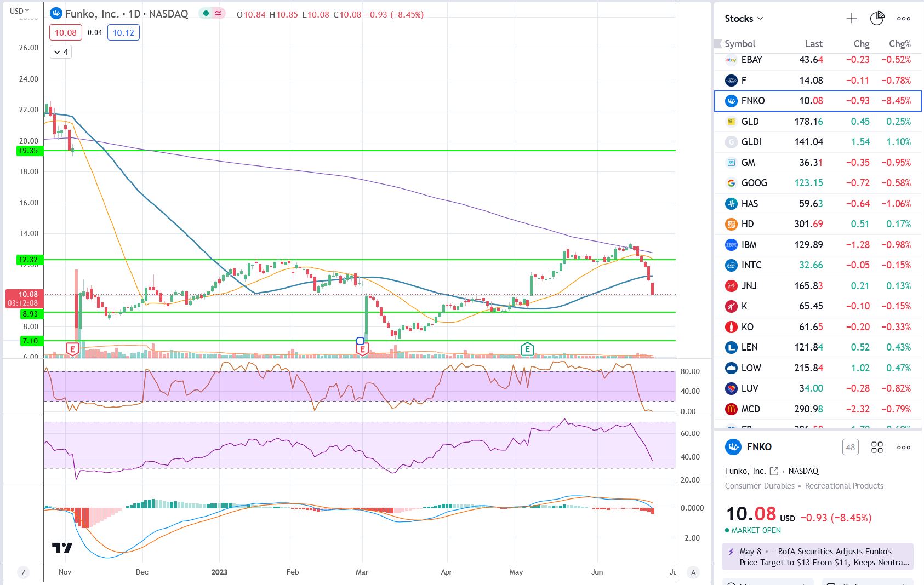This screenshot has width=924, height=585.
Task: Click the TradingView logo on the chart
Action: click(62, 547)
